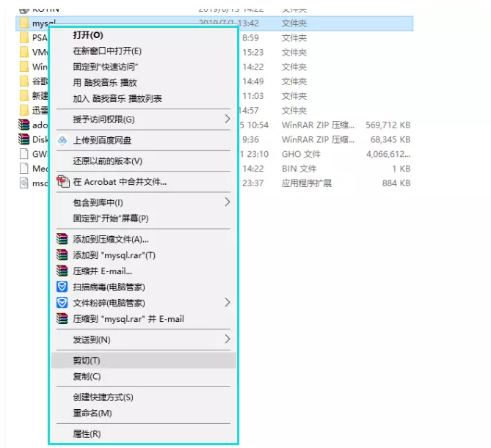
Task: Click the 68,345 KB size cell
Action: tap(390, 139)
